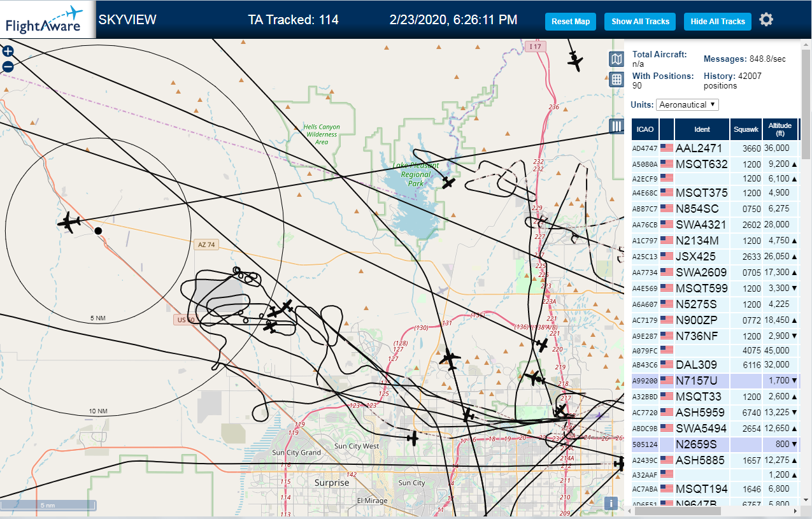812x519 pixels.
Task: Zoom in with the plus button
Action: click(8, 52)
